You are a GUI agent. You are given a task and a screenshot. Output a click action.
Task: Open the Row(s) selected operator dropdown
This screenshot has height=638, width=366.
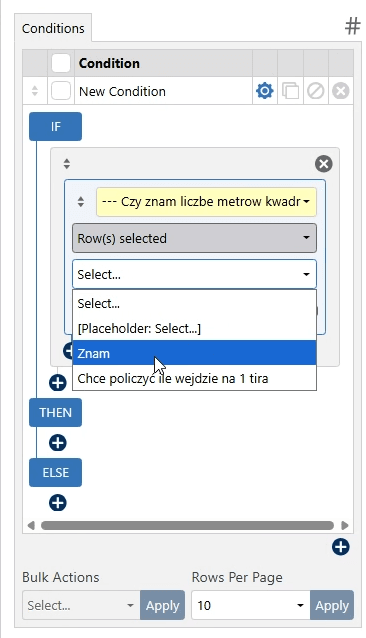194,238
